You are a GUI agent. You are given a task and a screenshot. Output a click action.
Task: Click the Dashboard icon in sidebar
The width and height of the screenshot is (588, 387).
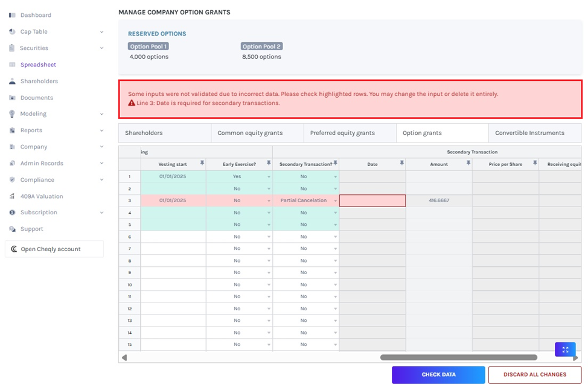point(12,15)
